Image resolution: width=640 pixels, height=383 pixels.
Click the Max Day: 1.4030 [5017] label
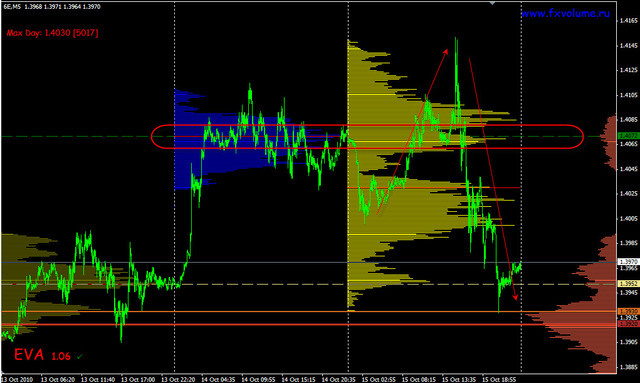click(52, 33)
